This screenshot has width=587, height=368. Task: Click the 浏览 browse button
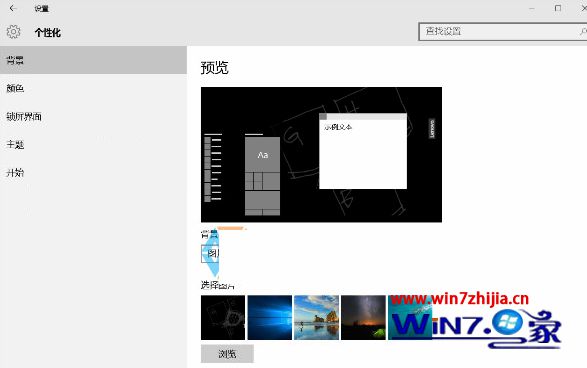coord(227,354)
